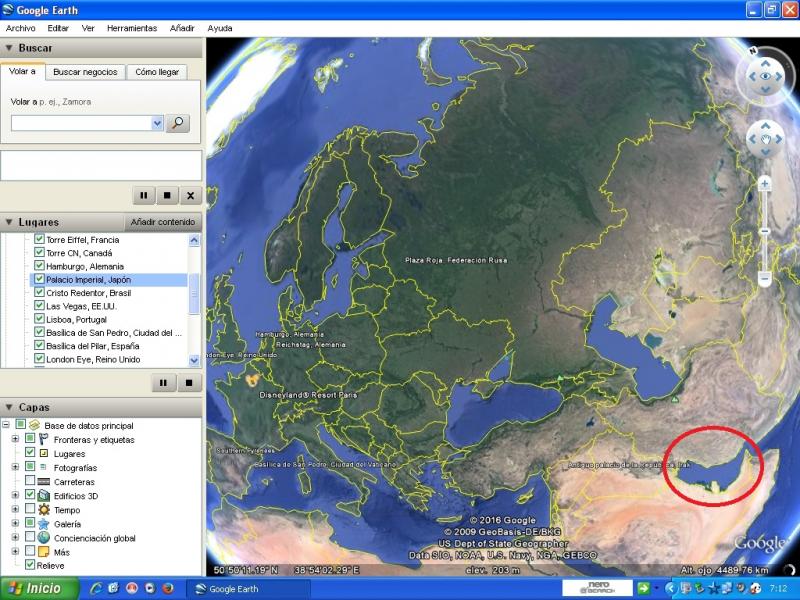
Task: Toggle Palacio Imperial, Japón checkbox
Action: [39, 279]
